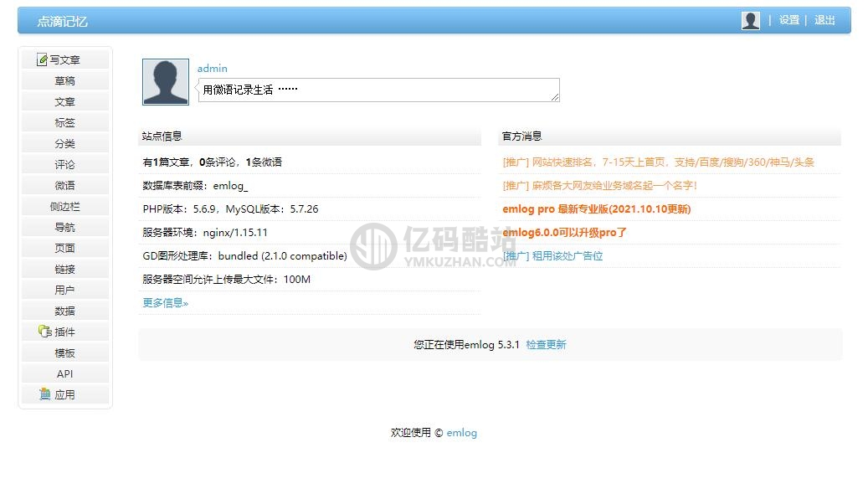Click the large admin profile picture

(166, 82)
